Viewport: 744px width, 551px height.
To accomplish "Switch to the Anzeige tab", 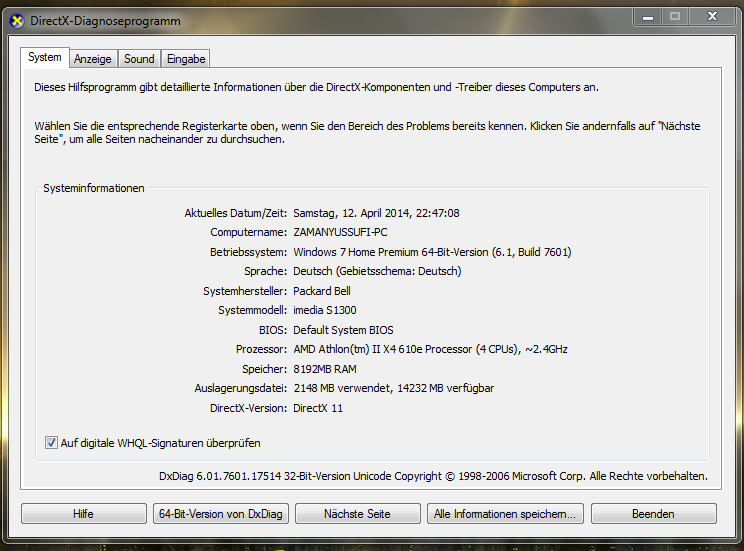I will click(x=93, y=59).
